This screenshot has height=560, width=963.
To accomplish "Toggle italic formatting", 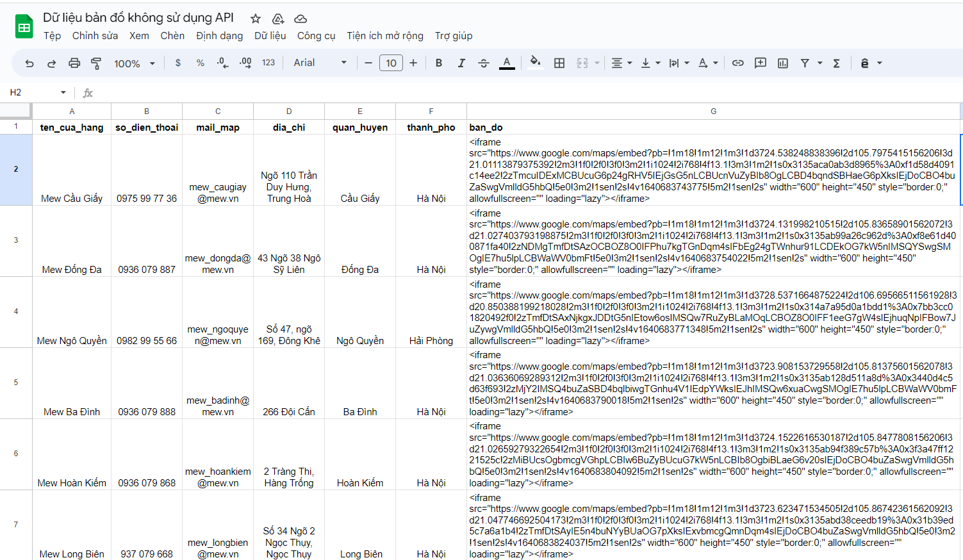I will point(461,63).
